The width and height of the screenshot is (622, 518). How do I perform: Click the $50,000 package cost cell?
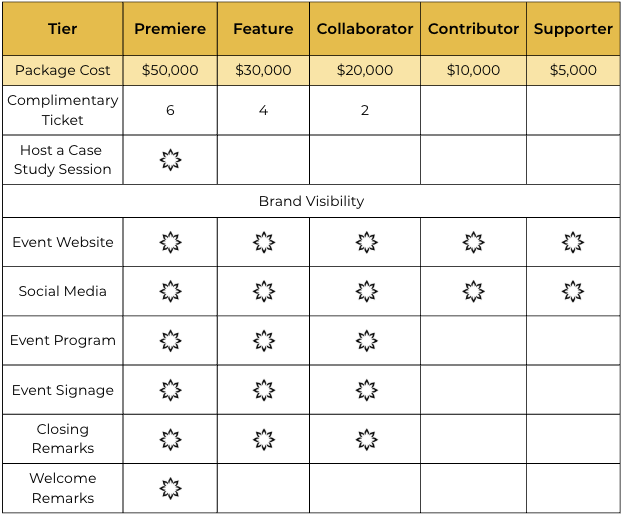tap(170, 70)
